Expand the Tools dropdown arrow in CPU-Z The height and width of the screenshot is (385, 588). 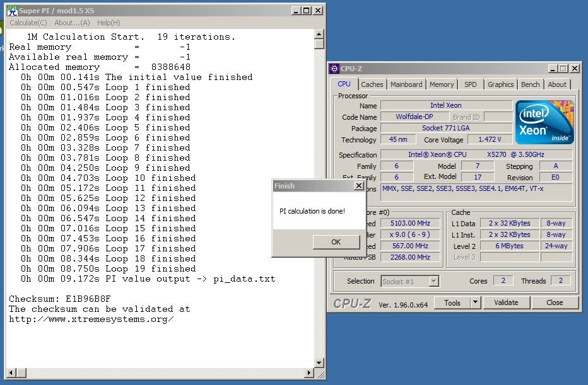475,302
